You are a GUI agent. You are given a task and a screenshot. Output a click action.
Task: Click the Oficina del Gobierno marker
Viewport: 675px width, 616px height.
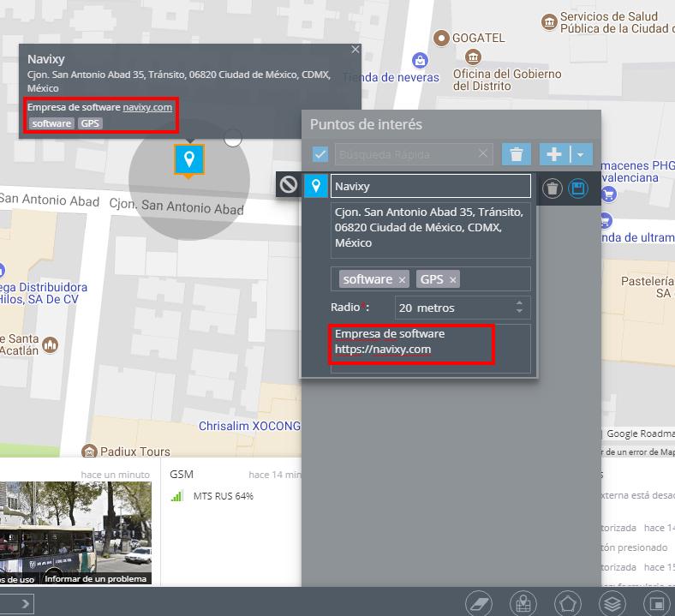click(473, 57)
